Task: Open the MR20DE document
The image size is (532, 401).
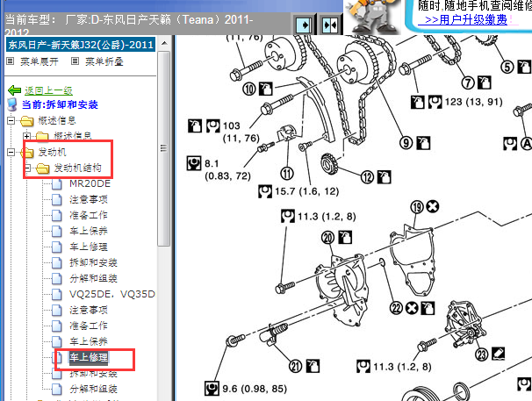Action: pos(90,183)
